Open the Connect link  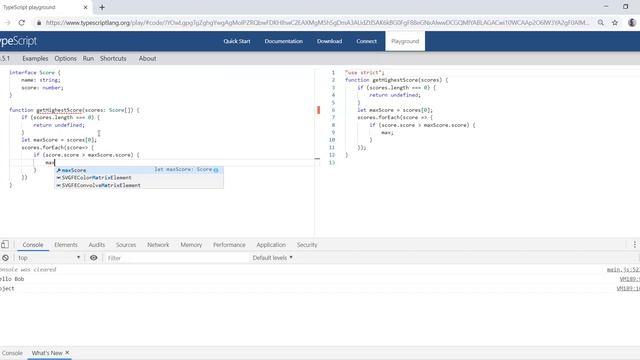tap(367, 41)
